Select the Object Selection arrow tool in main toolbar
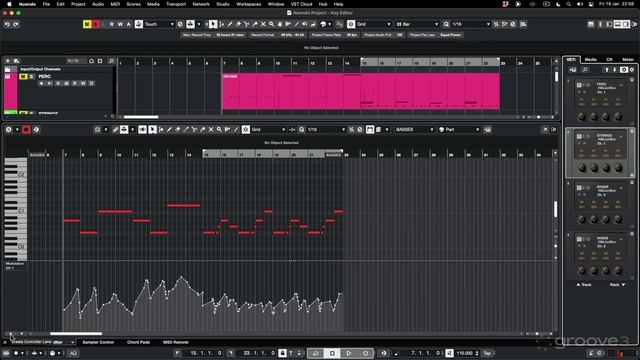 point(213,24)
